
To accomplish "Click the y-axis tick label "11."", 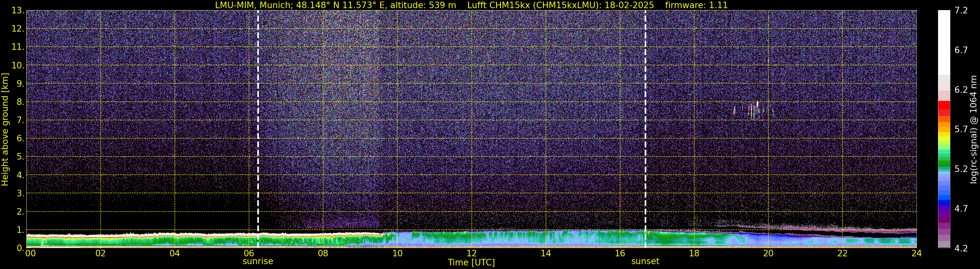I will 18,47.
